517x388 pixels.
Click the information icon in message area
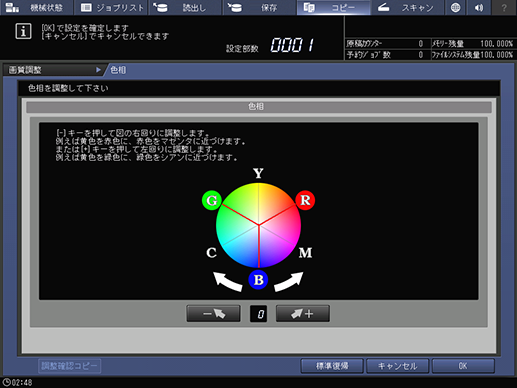tap(23, 31)
